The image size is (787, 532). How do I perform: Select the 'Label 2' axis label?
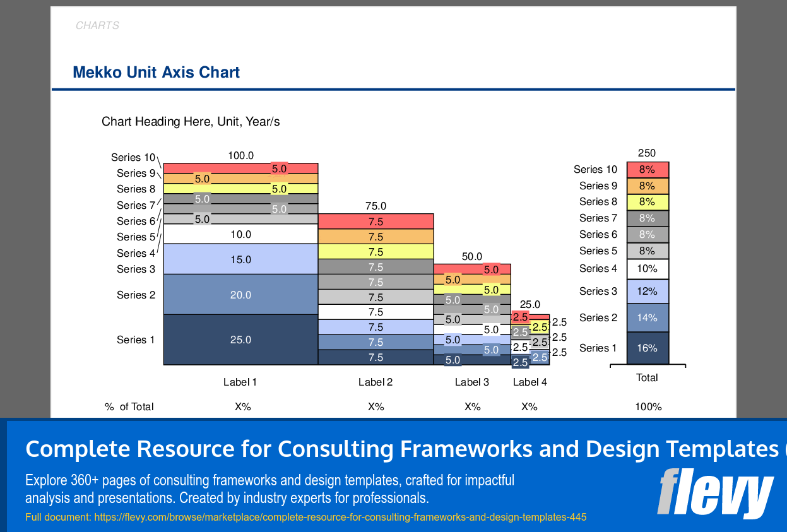pos(376,382)
